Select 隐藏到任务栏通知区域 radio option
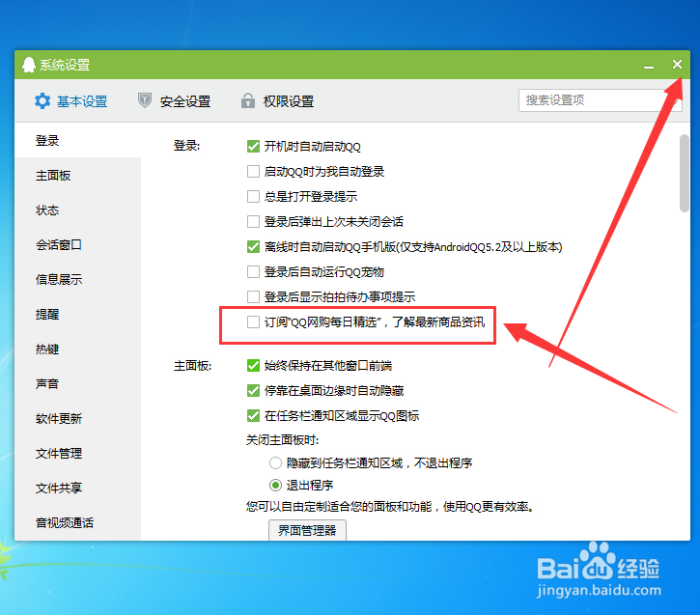This screenshot has height=615, width=700. tap(275, 462)
